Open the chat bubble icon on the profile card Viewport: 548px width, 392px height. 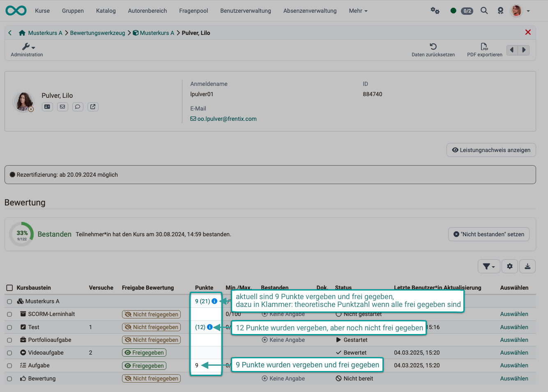coord(78,106)
